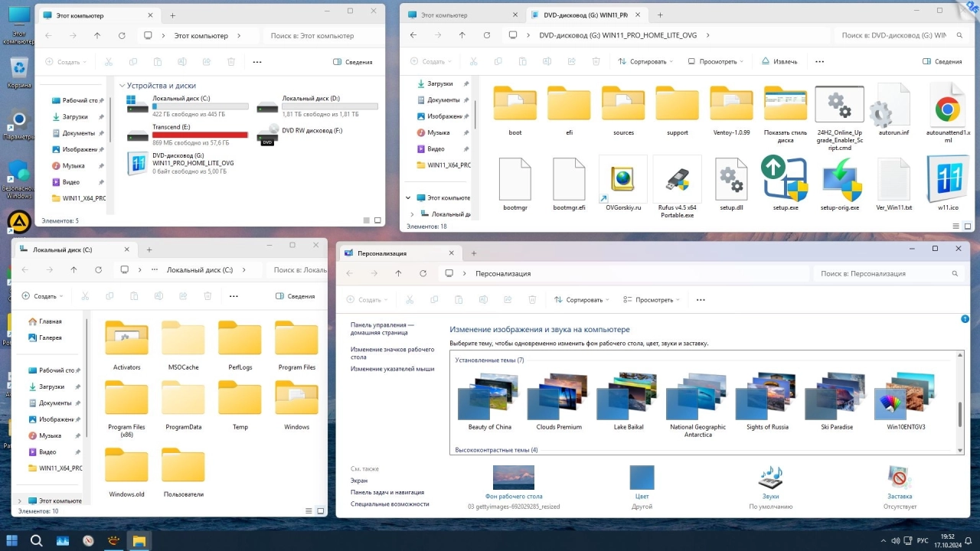This screenshot has width=980, height=551.
Task: Click Сведения button in DVD window
Action: coord(941,61)
